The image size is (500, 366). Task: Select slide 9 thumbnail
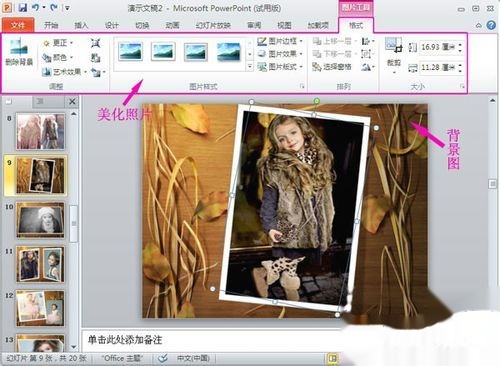coord(40,176)
